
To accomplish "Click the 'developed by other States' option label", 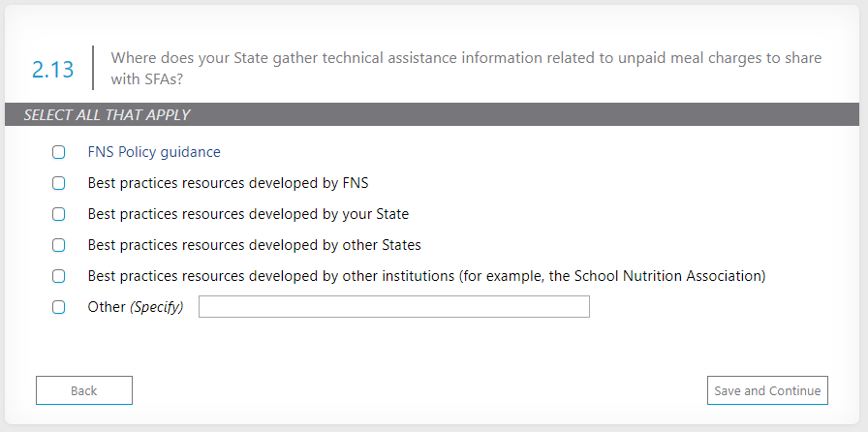I will coord(254,245).
